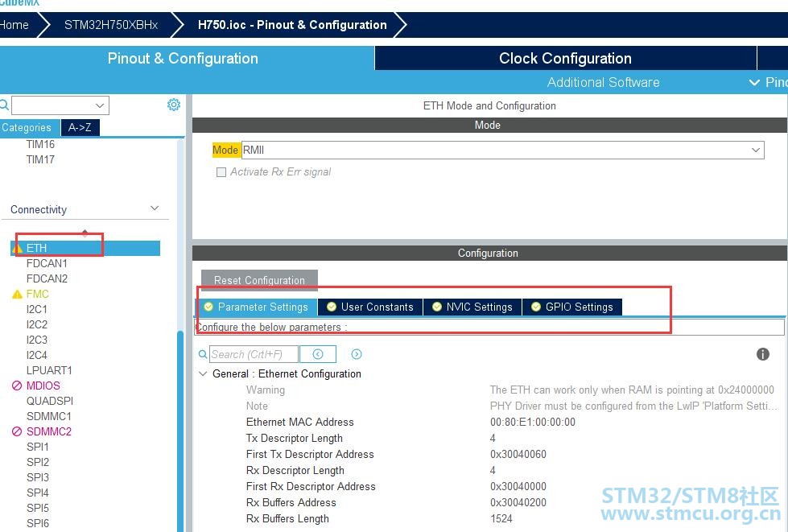Open the User Constants tab

(x=370, y=307)
